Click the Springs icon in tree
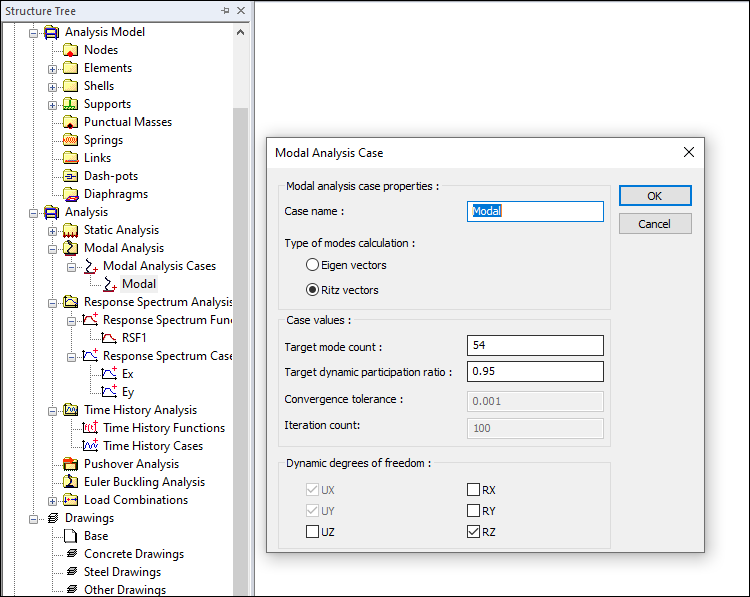The image size is (750, 597). click(70, 140)
